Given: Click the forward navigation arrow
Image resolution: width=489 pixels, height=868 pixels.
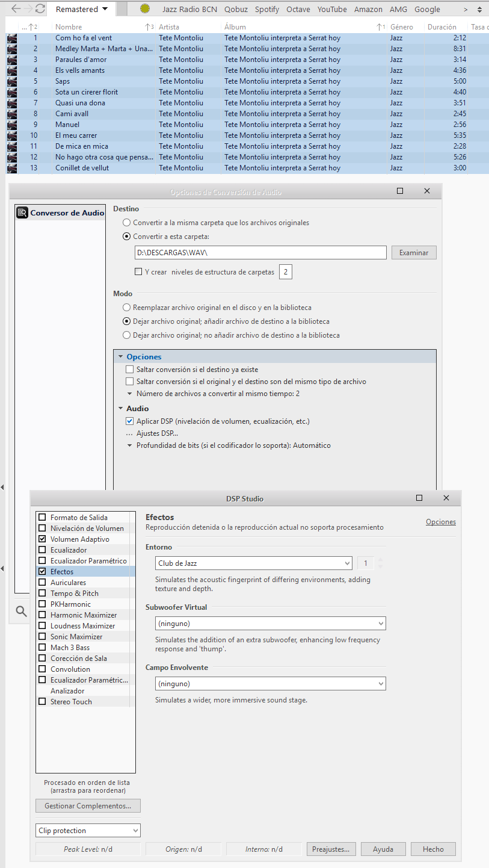Looking at the screenshot, I should [x=28, y=9].
